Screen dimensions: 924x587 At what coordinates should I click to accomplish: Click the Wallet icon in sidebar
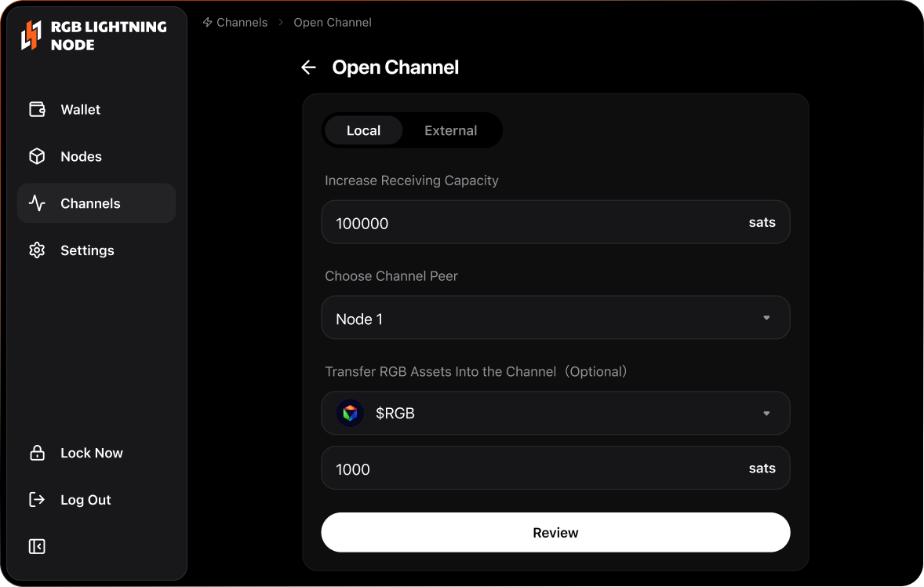(x=37, y=109)
